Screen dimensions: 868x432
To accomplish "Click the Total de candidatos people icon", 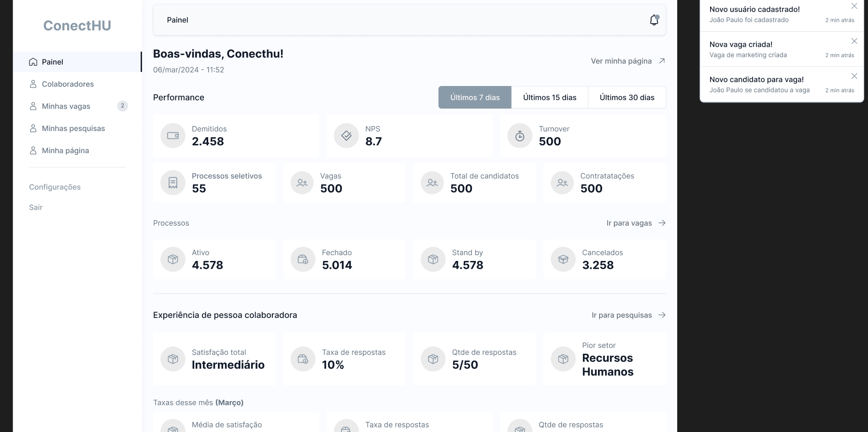I will pyautogui.click(x=432, y=183).
